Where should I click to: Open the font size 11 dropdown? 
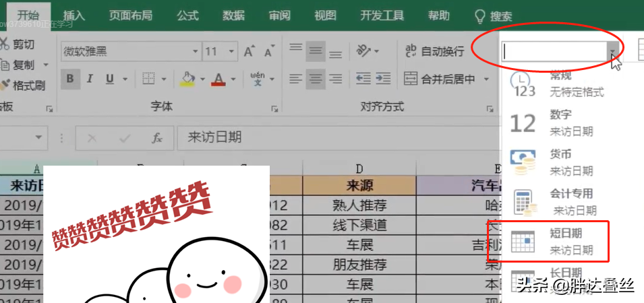231,52
